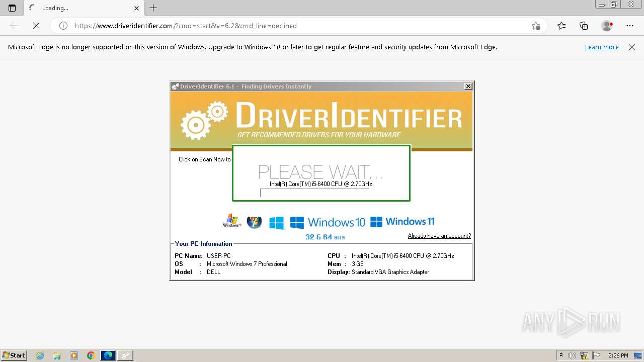Close the DriverIdentifier window
Image resolution: width=644 pixels, height=362 pixels.
(x=468, y=86)
